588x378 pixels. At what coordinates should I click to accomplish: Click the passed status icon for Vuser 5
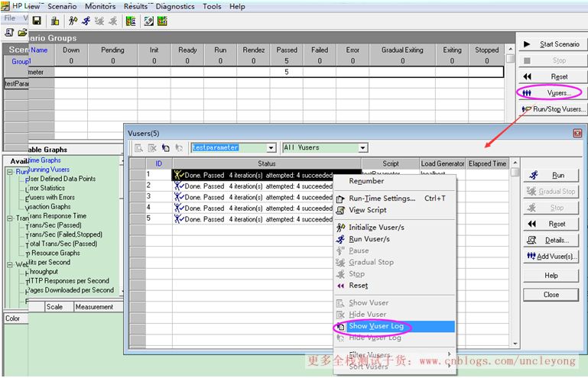coord(178,219)
